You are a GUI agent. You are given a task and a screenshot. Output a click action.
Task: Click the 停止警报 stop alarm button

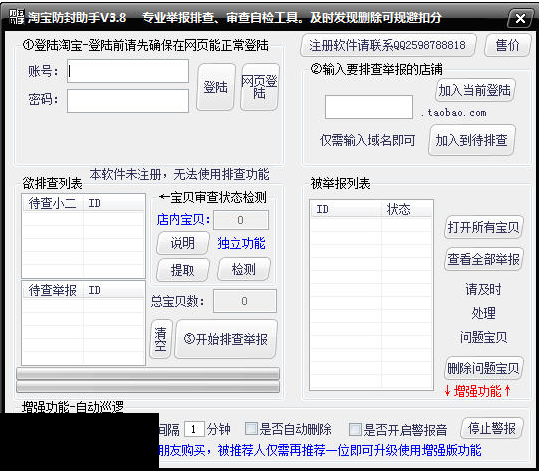[492, 428]
